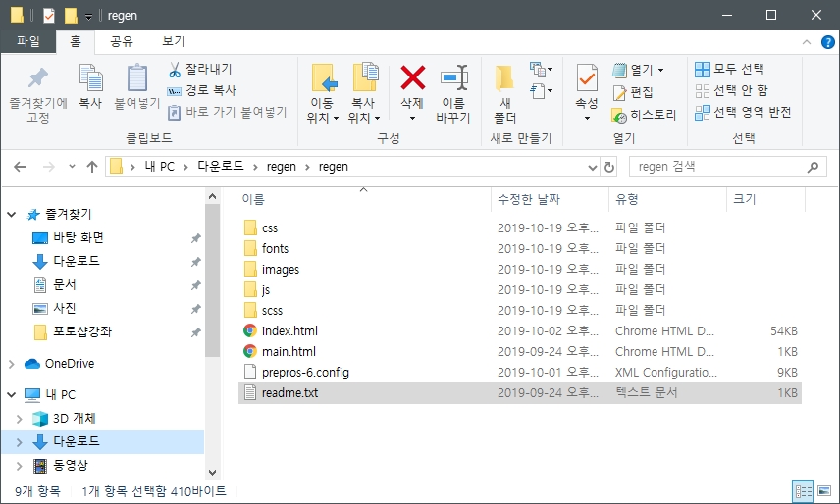The height and width of the screenshot is (504, 840).
Task: Open address bar history dropdown
Action: [x=593, y=167]
